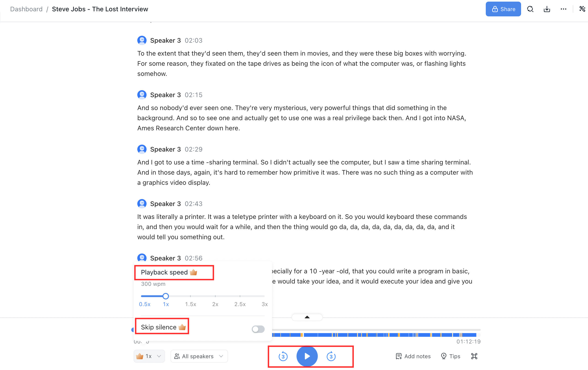Viewport: 588px width, 370px height.
Task: Click the download transcript icon
Action: 547,9
